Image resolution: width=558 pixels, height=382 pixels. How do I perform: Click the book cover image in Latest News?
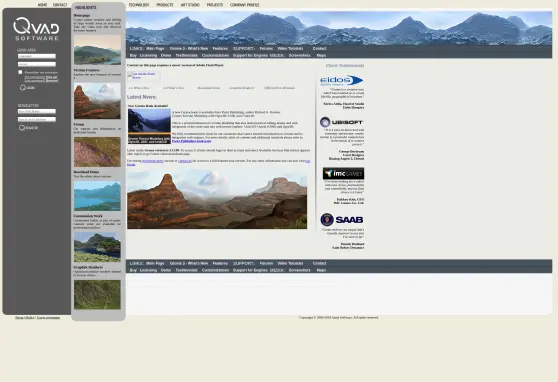pos(149,126)
